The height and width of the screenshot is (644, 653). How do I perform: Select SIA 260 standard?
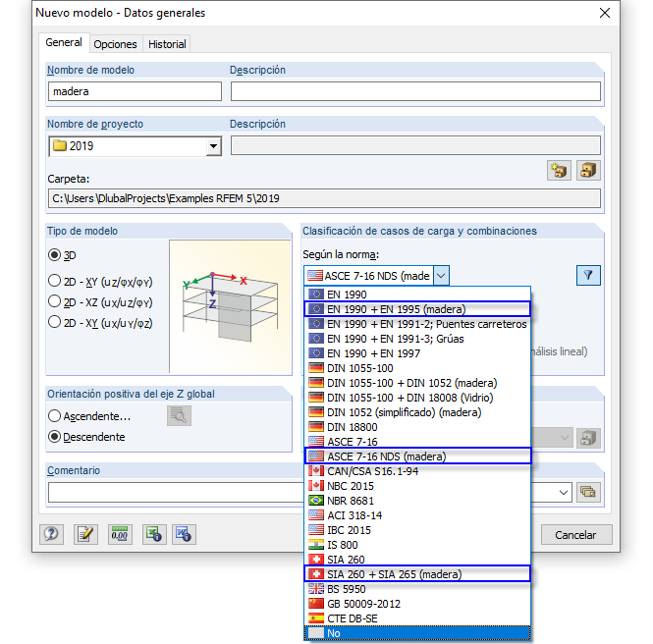pos(417,560)
